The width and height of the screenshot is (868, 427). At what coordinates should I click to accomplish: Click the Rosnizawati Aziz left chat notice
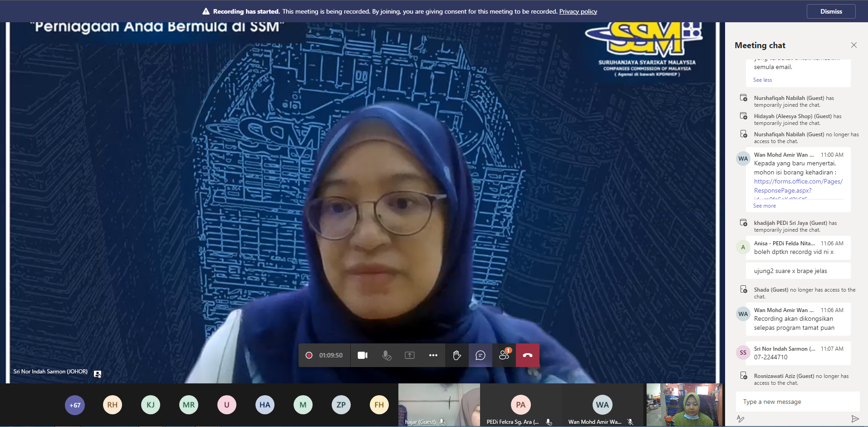801,379
